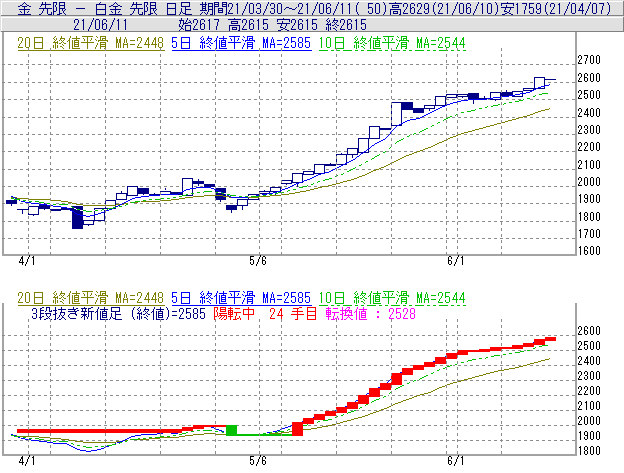The width and height of the screenshot is (624, 473).
Task: Click the 5/6 date label under bottom chart
Action: [x=258, y=461]
